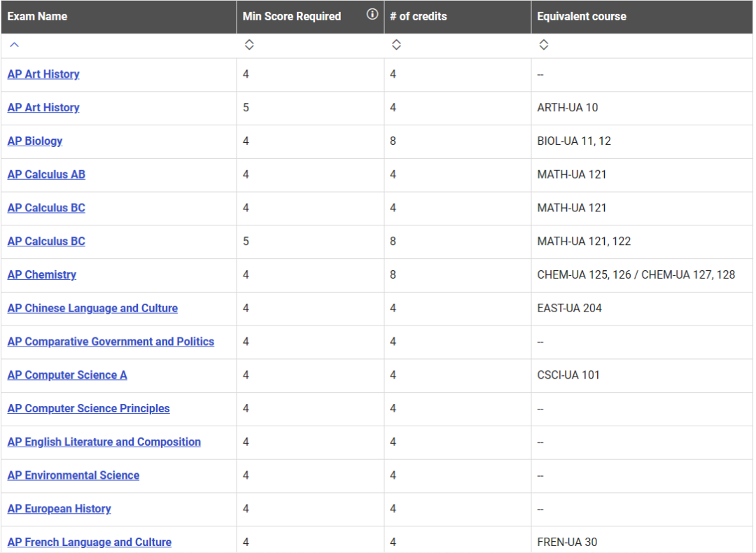Viewport: 756px width, 553px height.
Task: Follow the AP Environmental Science link
Action: [73, 475]
